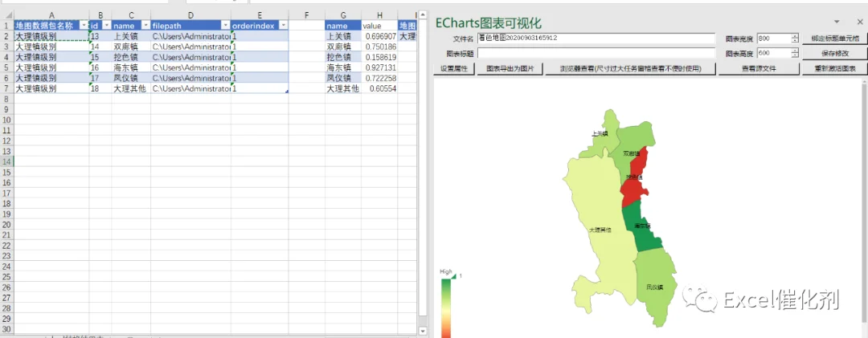Click the 设置属性 button

[454, 68]
